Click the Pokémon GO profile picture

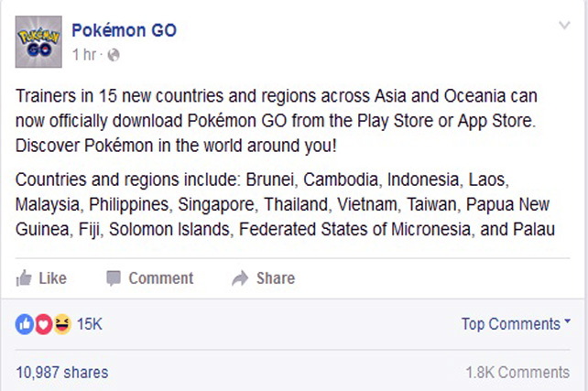[x=38, y=41]
